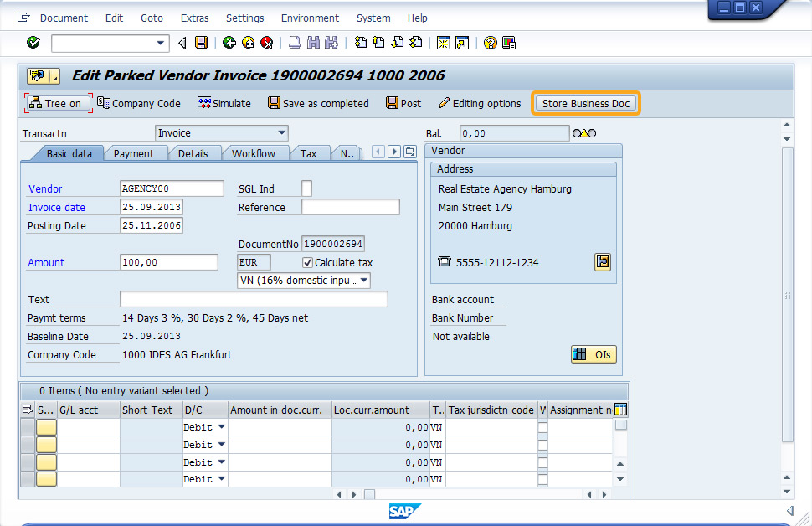This screenshot has height=526, width=812.
Task: Click the balance status traffic light icon
Action: pos(584,133)
